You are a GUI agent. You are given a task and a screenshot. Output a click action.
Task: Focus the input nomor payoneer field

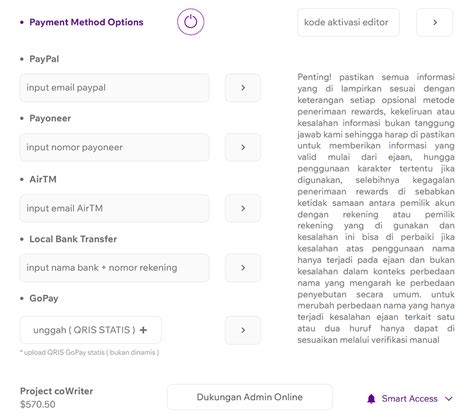(x=114, y=147)
